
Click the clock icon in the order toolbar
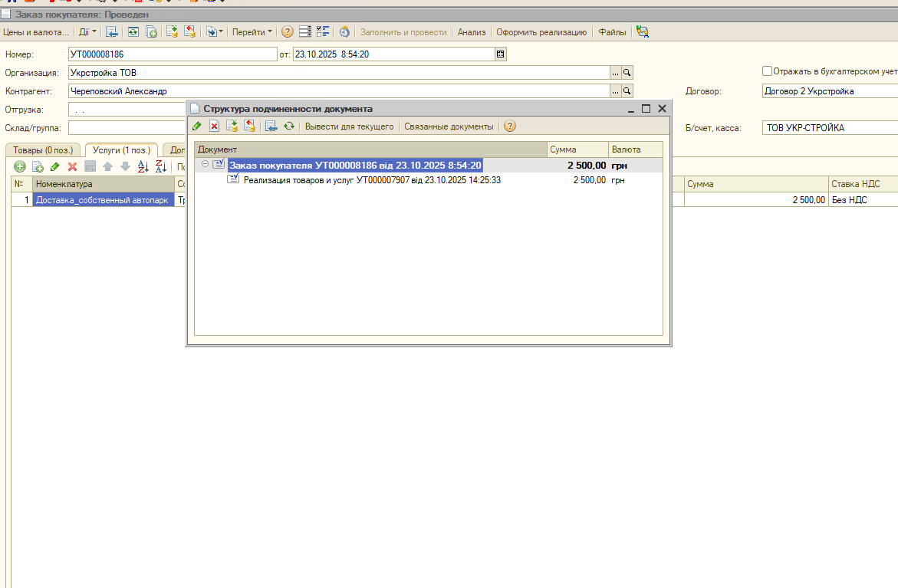point(344,32)
